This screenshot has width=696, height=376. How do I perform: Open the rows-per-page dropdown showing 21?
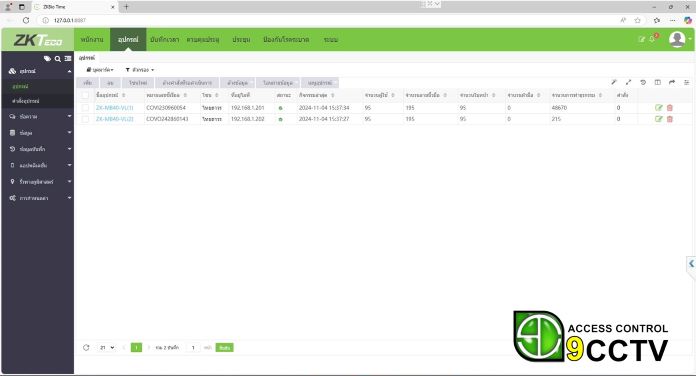(x=107, y=348)
